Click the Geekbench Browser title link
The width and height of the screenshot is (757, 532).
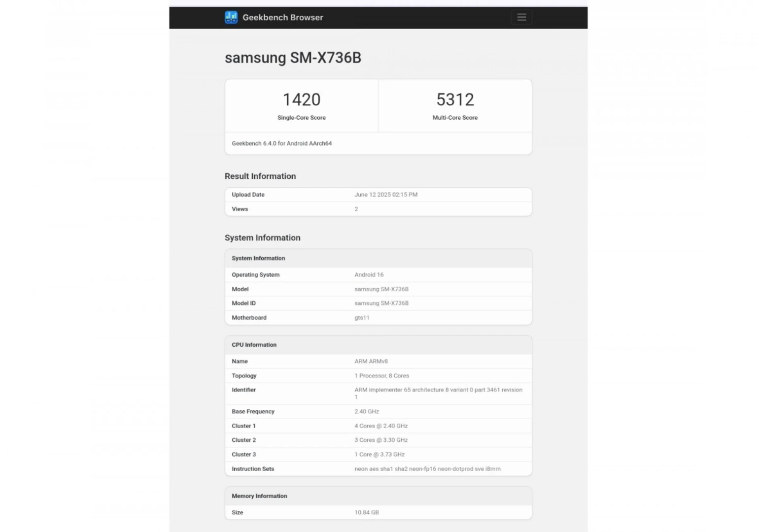click(x=282, y=18)
